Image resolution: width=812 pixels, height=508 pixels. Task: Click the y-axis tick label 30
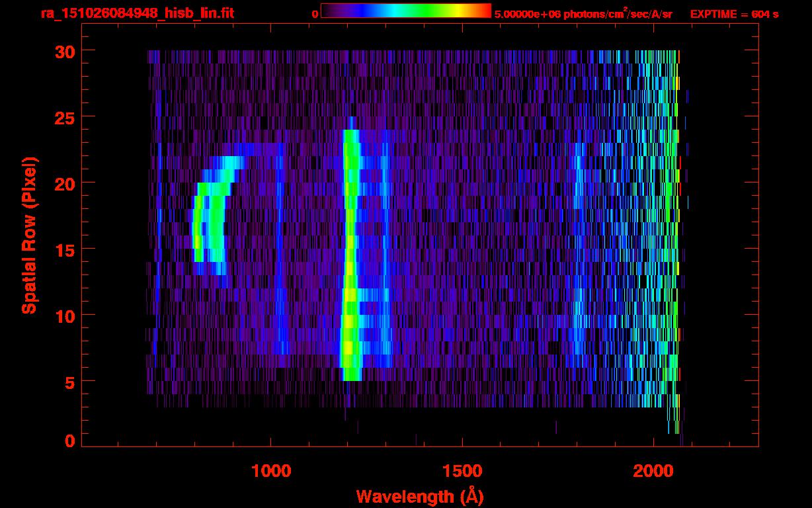(x=64, y=51)
